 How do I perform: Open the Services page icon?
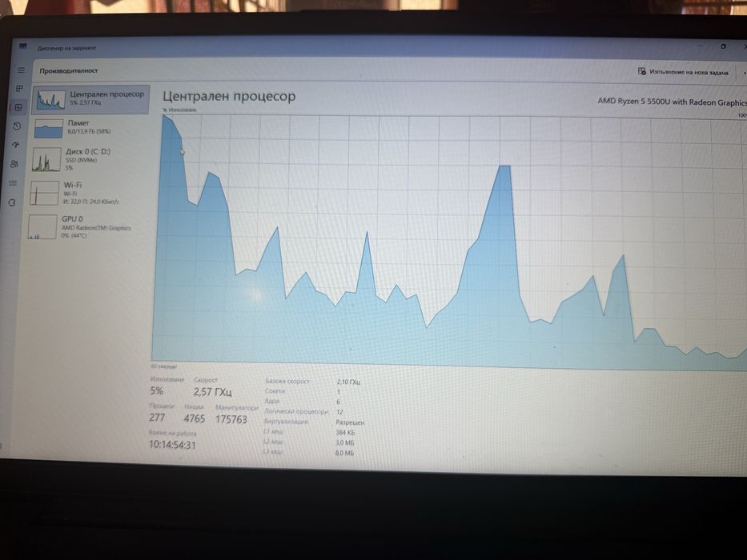(12, 202)
